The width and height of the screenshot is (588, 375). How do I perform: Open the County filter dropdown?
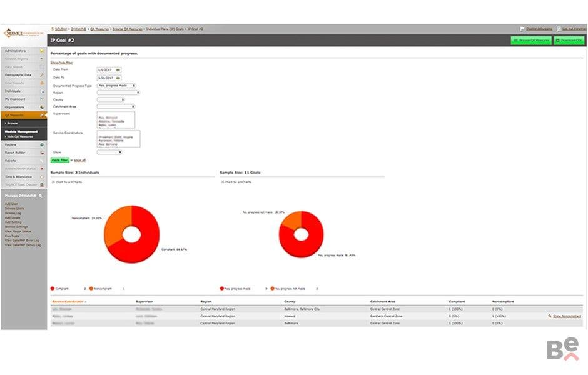[111, 99]
